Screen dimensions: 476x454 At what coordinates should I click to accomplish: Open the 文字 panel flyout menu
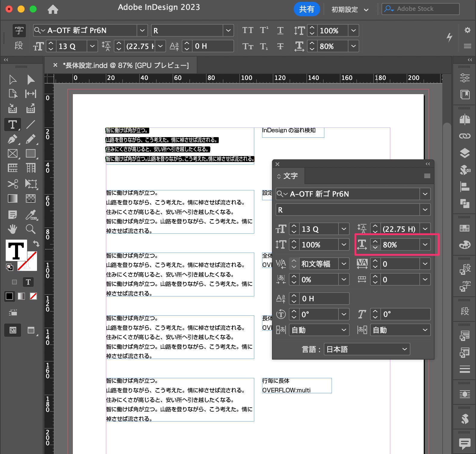427,176
